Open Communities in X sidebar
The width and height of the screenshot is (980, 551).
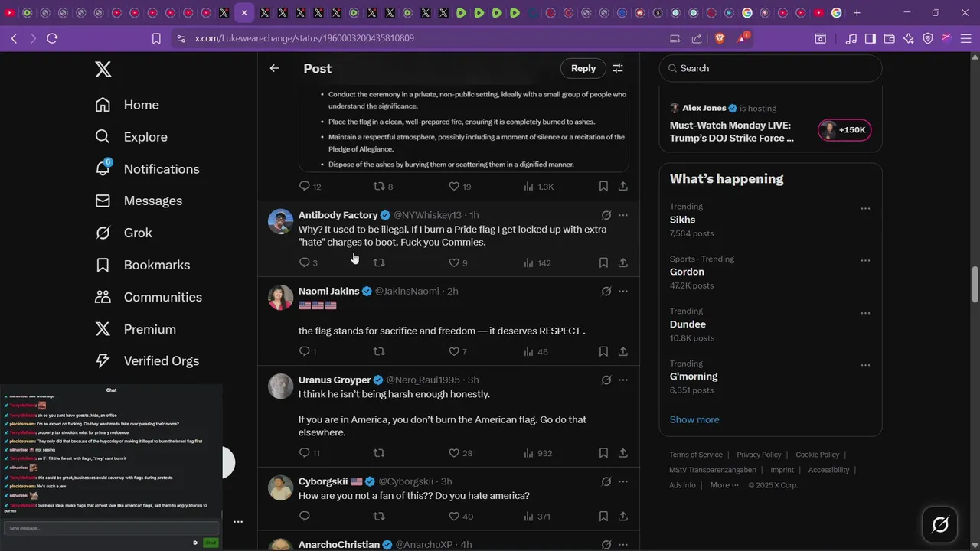[149, 297]
